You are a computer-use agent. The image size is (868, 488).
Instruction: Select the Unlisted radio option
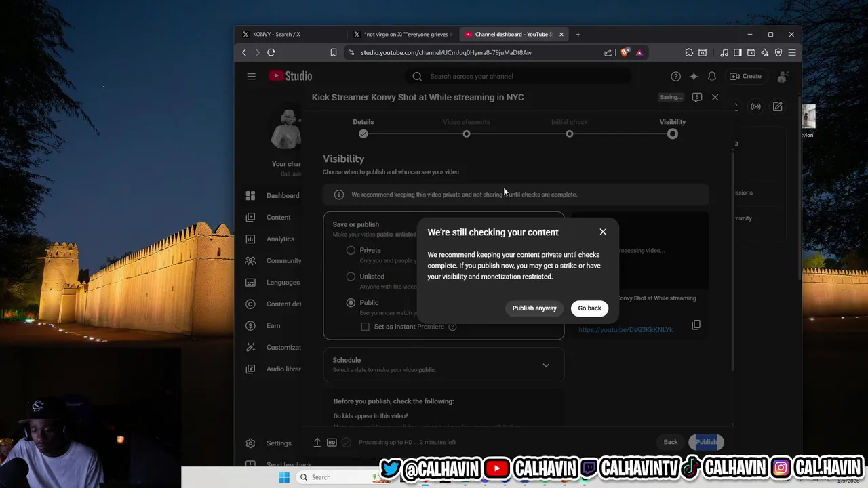point(351,277)
